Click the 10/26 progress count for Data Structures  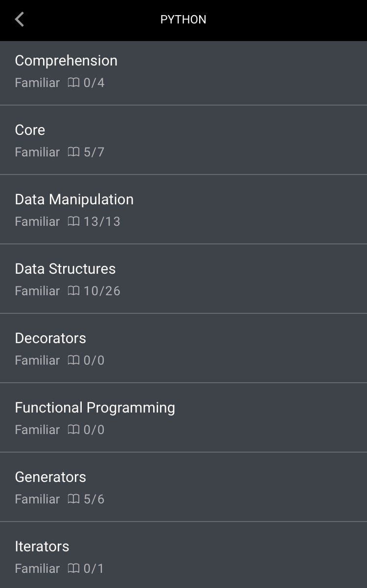click(102, 291)
